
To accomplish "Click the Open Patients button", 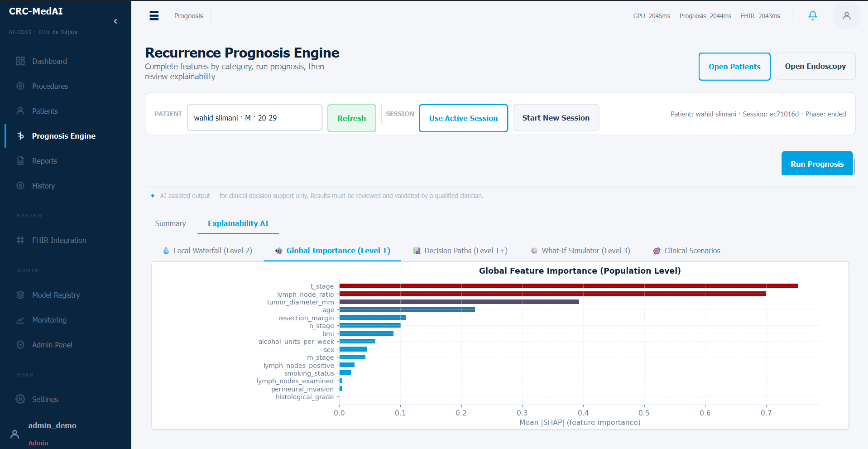I will [x=734, y=67].
